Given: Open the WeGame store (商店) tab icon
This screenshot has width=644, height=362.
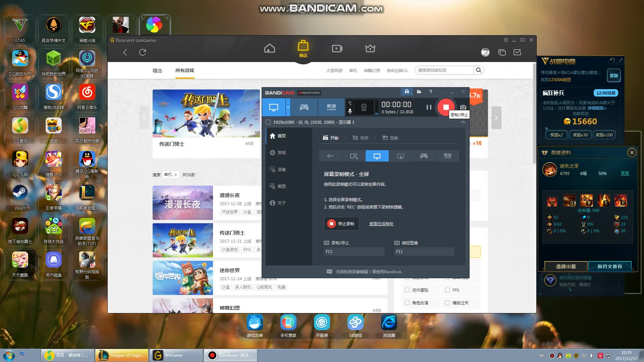Looking at the screenshot, I should pyautogui.click(x=303, y=49).
